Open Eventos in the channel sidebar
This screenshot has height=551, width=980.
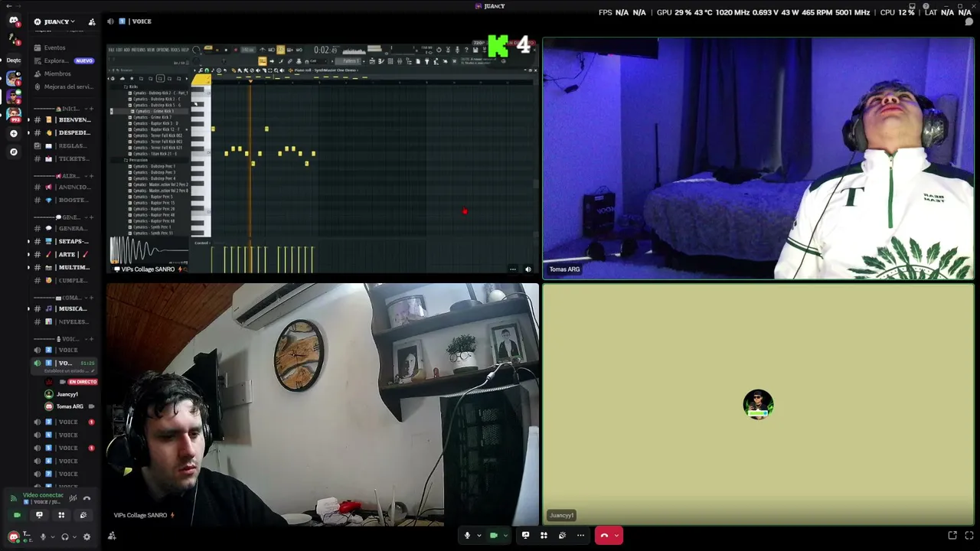(64, 47)
